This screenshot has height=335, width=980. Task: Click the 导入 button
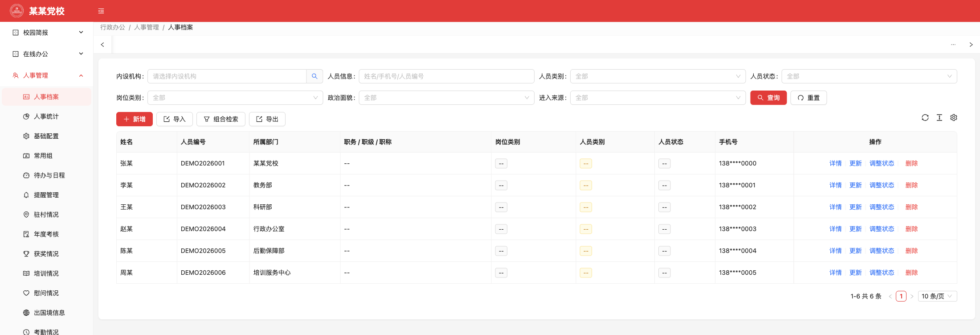(175, 119)
